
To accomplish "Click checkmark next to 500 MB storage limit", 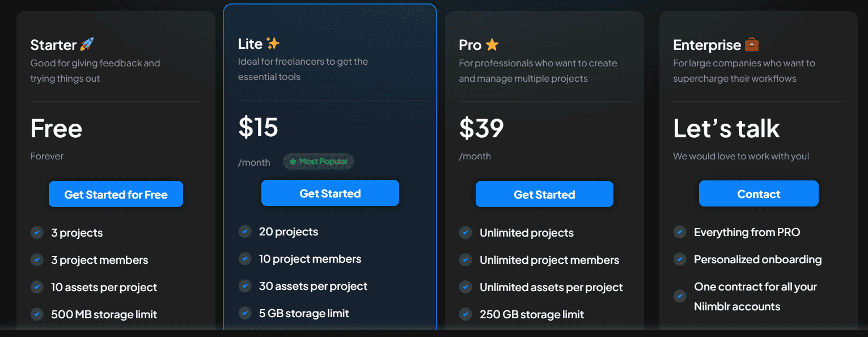I will [37, 314].
